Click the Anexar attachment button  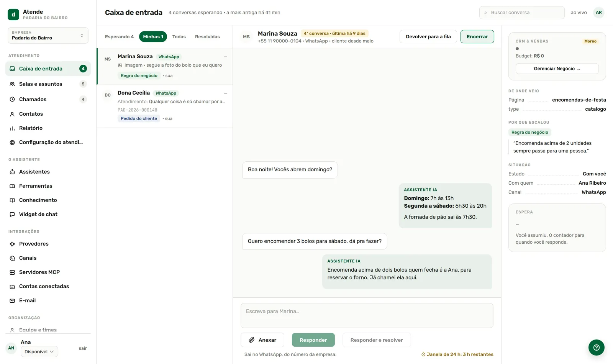[262, 340]
